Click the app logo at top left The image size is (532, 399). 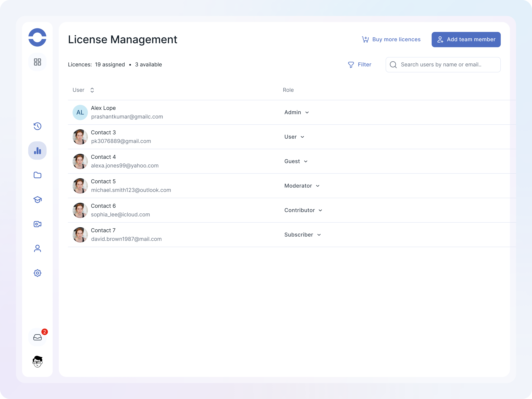click(37, 37)
